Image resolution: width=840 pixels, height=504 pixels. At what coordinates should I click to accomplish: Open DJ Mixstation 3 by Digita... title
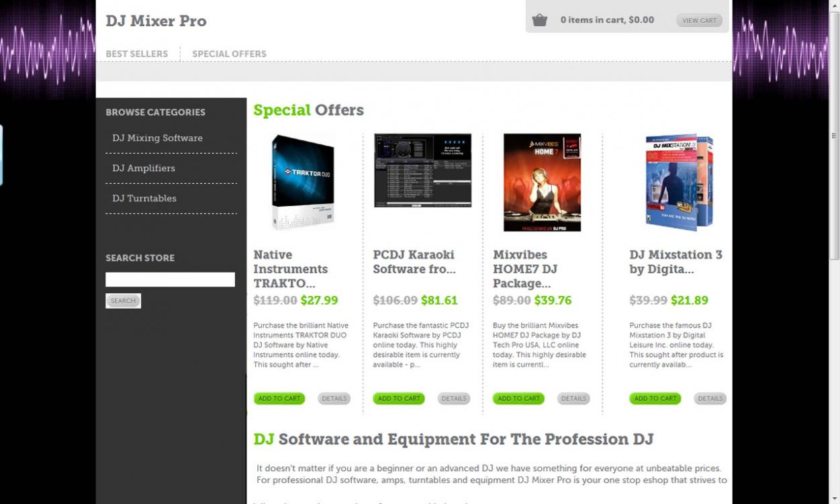coord(675,262)
